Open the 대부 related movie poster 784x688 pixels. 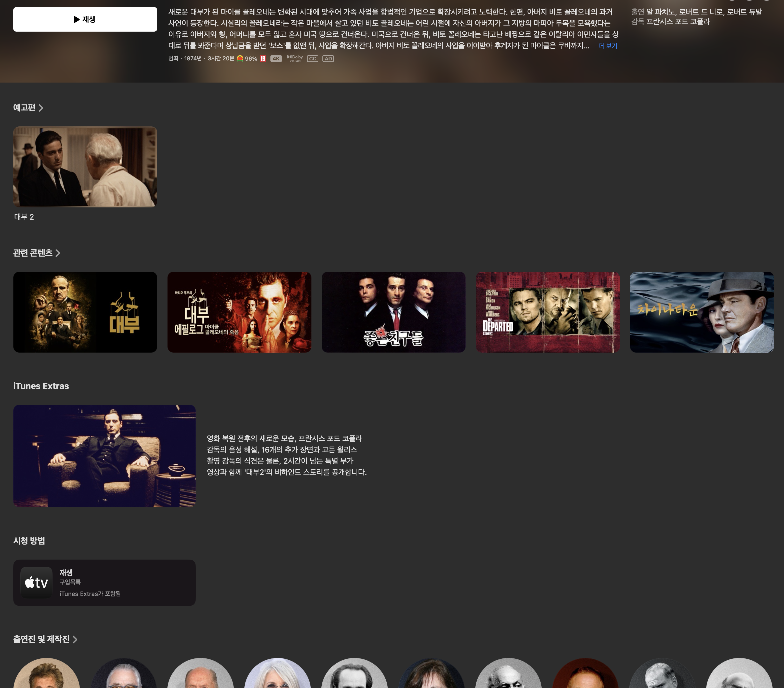click(85, 312)
